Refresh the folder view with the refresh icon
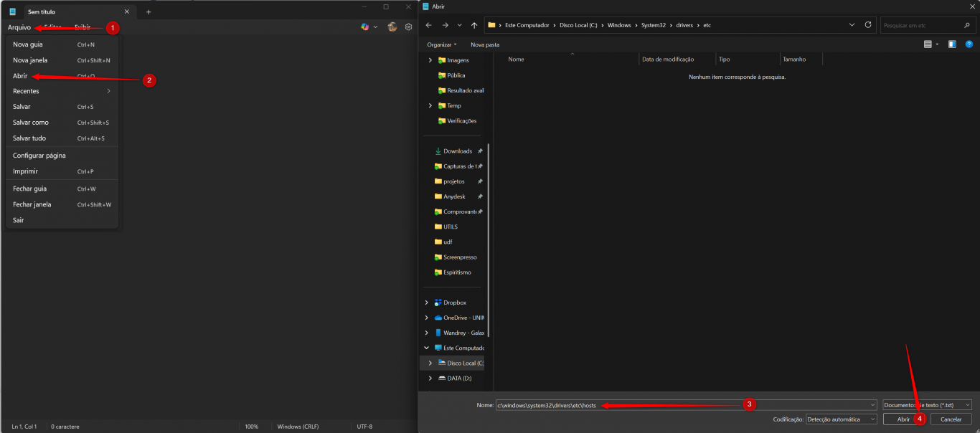The image size is (980, 433). (867, 24)
